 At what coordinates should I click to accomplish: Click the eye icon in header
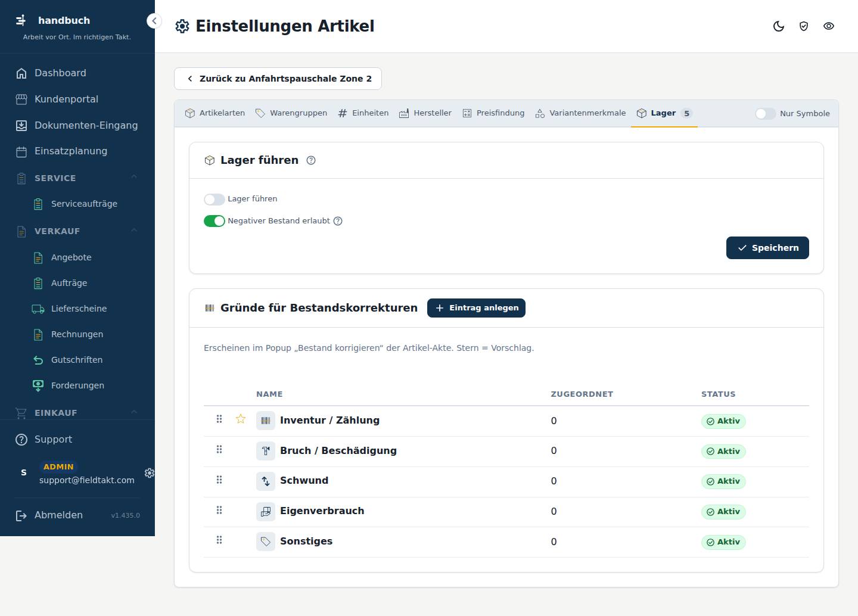pyautogui.click(x=829, y=26)
